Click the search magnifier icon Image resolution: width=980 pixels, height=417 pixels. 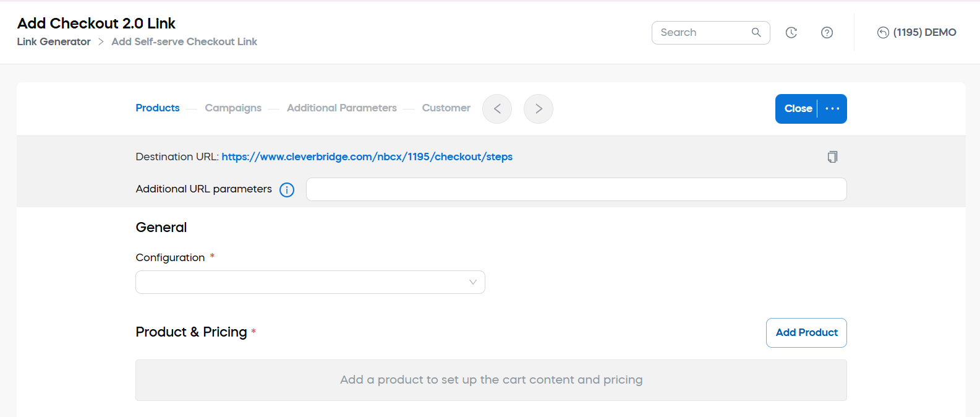756,32
